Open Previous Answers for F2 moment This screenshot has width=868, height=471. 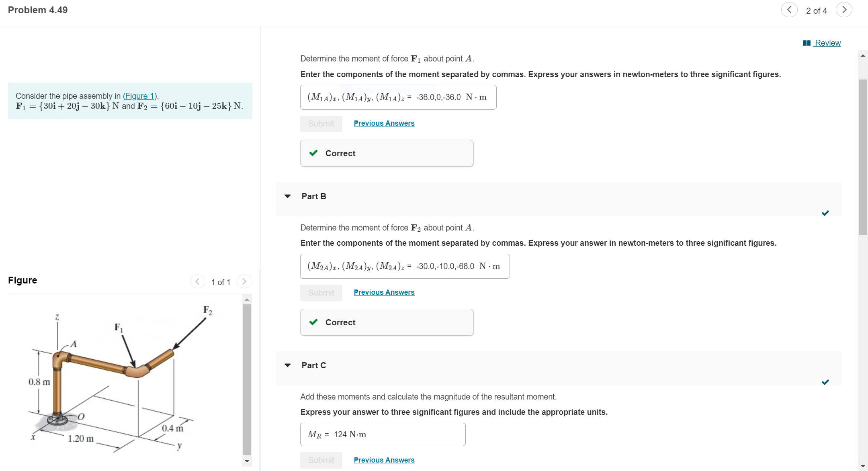click(x=384, y=292)
